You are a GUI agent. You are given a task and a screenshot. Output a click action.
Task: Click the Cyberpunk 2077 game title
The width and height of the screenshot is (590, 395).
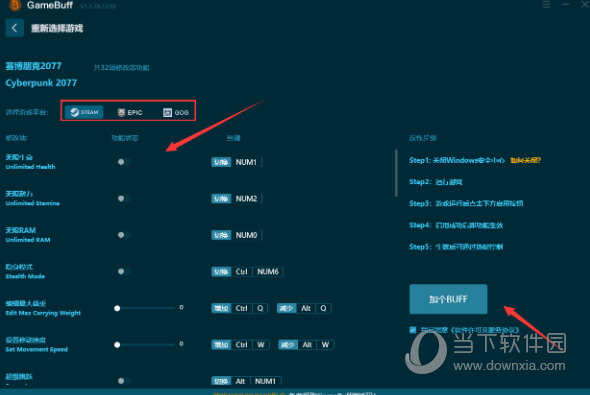click(x=41, y=83)
